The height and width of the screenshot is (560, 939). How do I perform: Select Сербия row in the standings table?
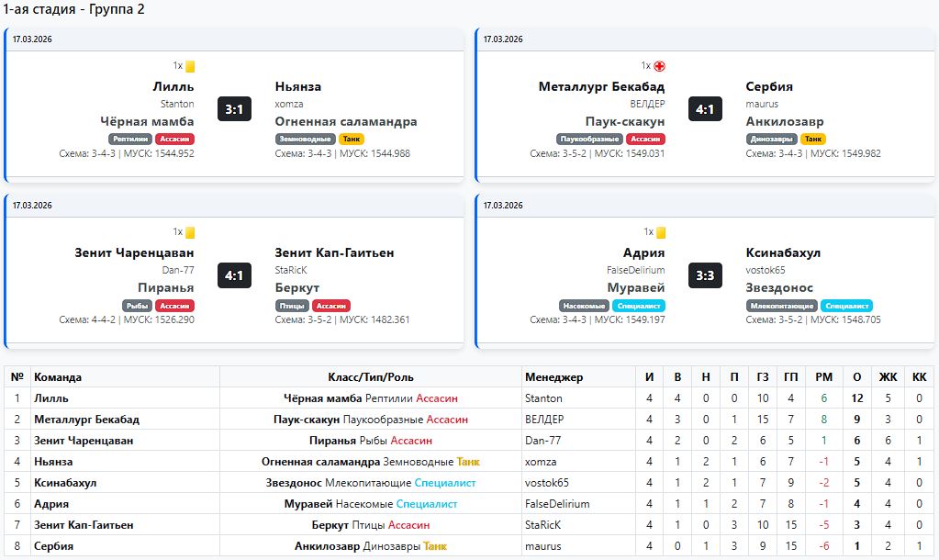[x=54, y=546]
